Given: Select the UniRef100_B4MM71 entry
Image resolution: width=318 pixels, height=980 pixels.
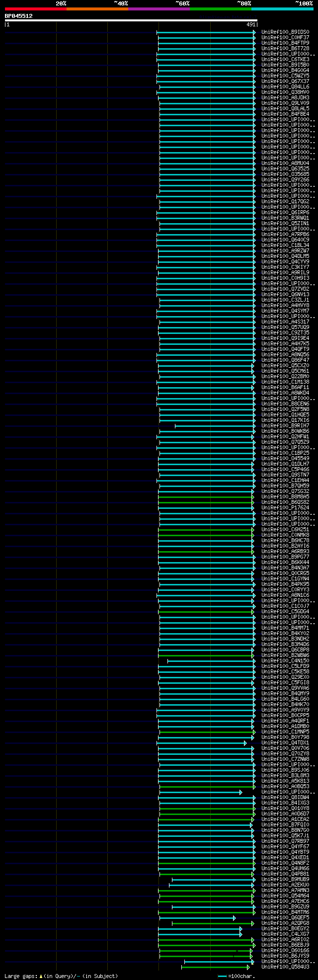Looking at the screenshot, I should pyautogui.click(x=285, y=628).
